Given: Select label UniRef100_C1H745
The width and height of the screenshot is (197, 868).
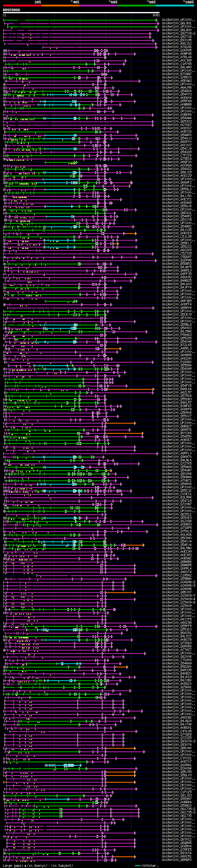Looking at the screenshot, I should (177, 64).
